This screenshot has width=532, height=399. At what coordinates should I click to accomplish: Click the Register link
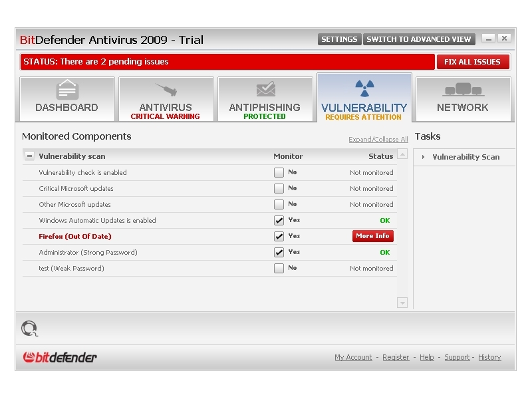pos(396,357)
